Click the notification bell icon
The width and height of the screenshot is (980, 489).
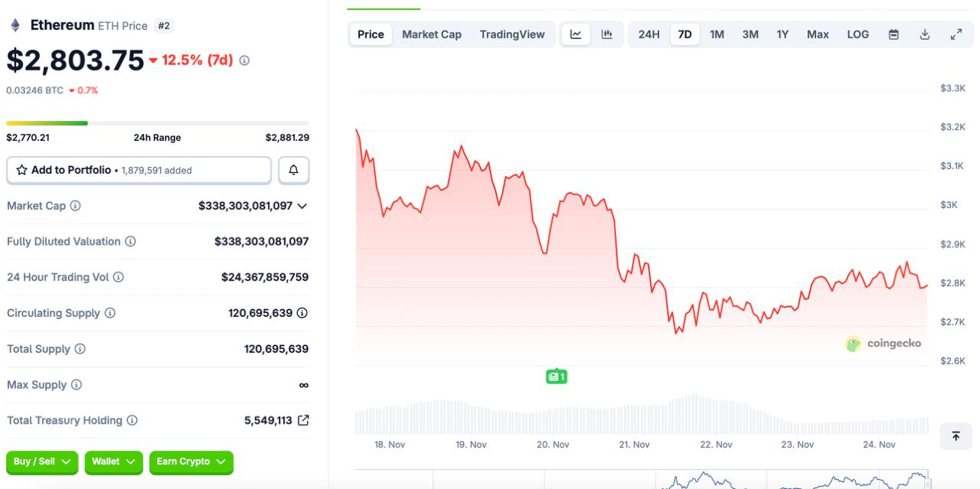293,170
